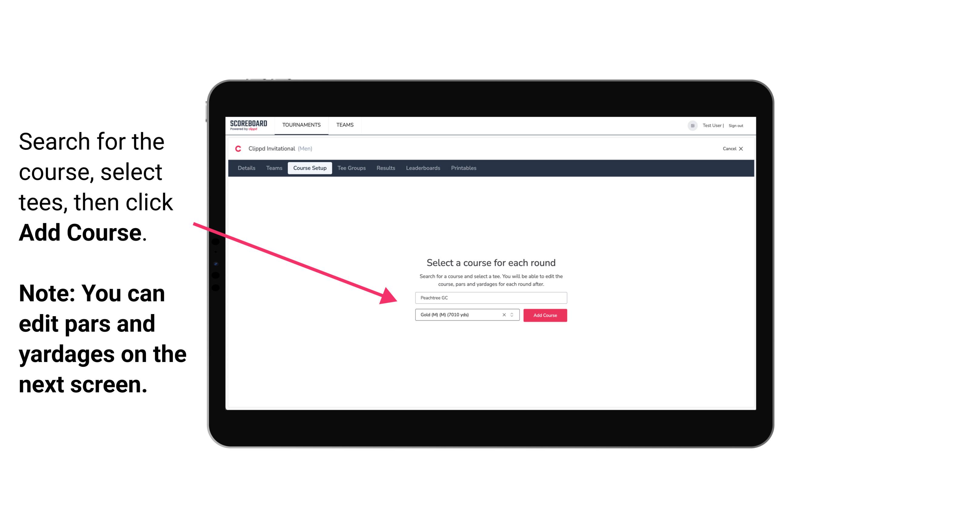Viewport: 980px width, 527px height.
Task: Select the Course Setup tab
Action: [310, 168]
